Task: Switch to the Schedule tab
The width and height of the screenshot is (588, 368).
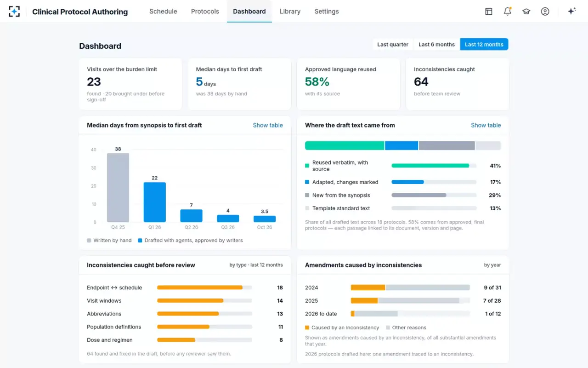Action: pos(163,11)
